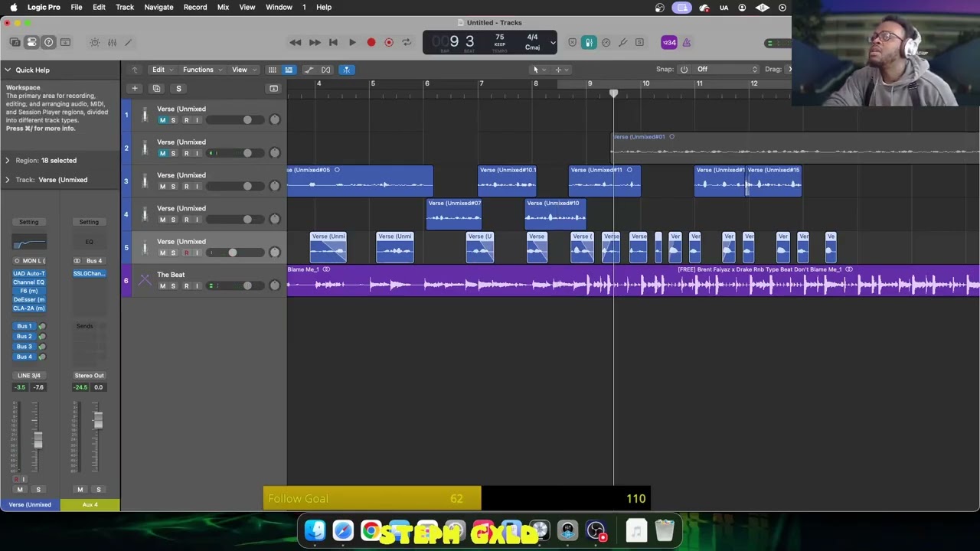Open the Edit dropdown in tracks area

162,70
